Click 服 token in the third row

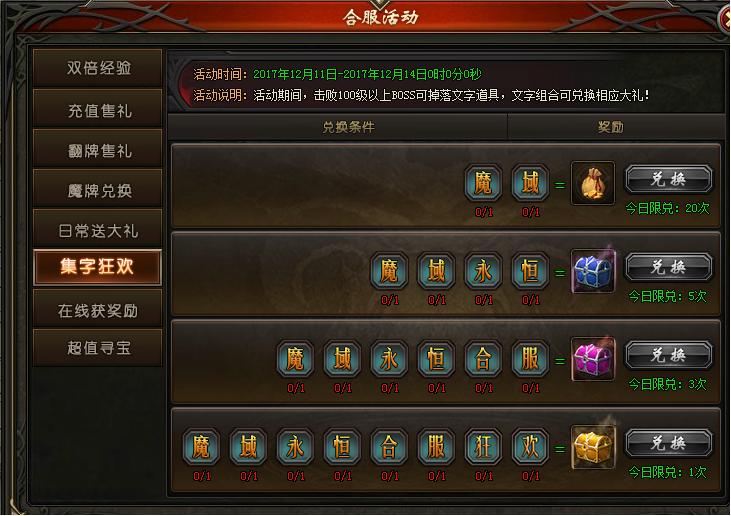coord(530,359)
